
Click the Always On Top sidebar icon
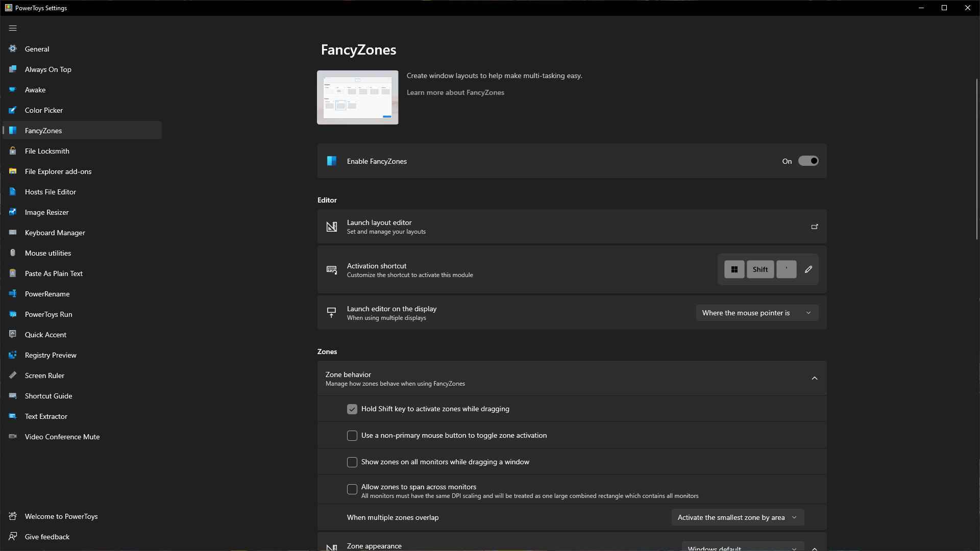(x=13, y=69)
